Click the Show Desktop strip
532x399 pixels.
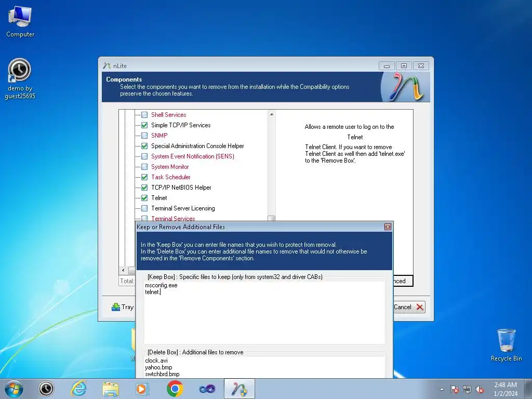click(x=528, y=389)
